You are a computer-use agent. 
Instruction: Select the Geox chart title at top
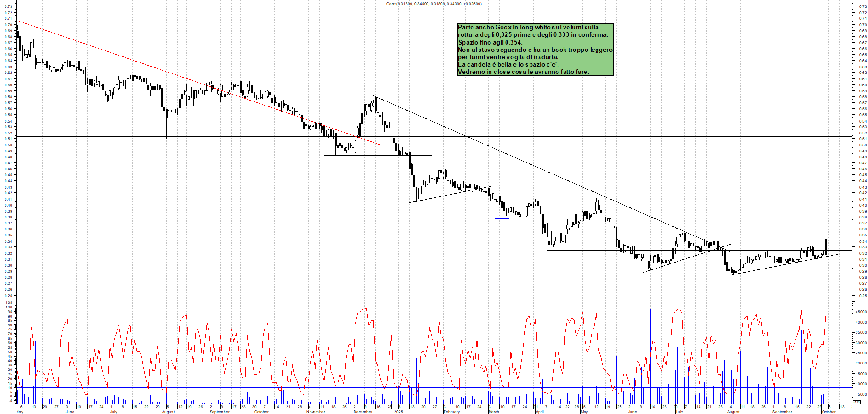(434, 4)
